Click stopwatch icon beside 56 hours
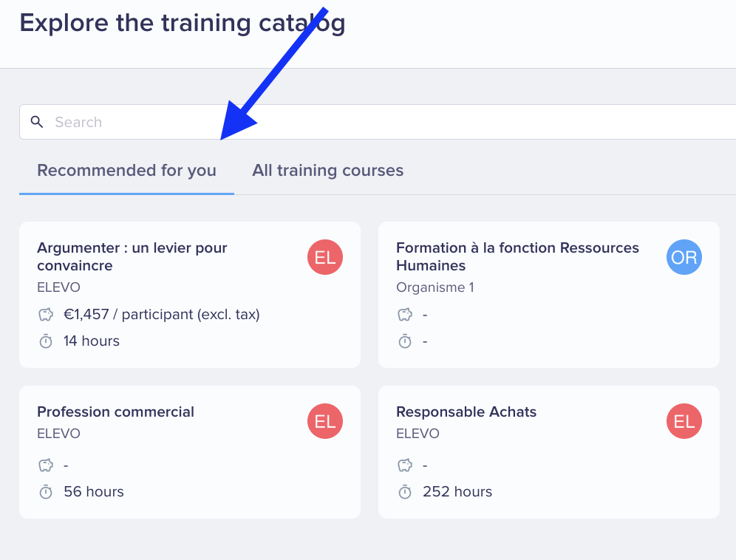 46,492
